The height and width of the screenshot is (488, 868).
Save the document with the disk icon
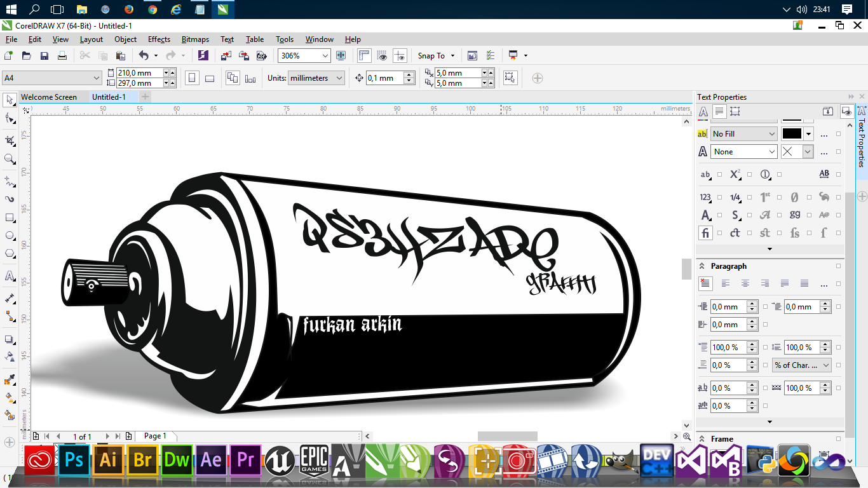click(44, 56)
